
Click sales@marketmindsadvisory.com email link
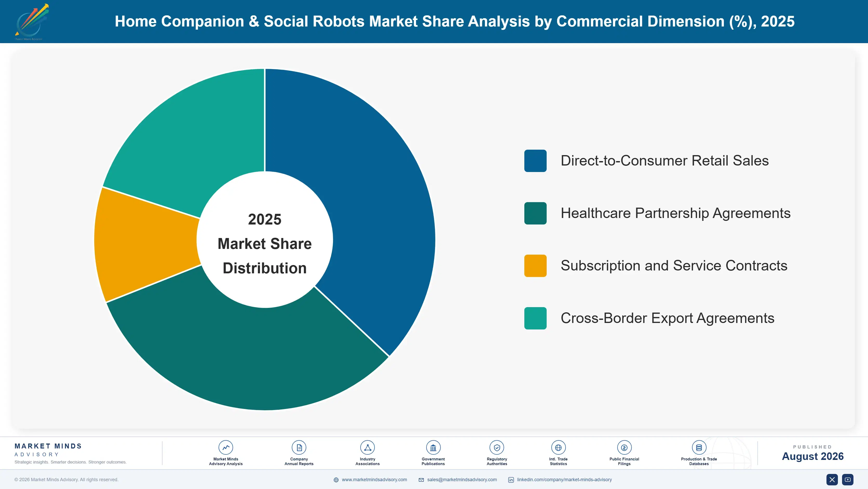tap(462, 480)
